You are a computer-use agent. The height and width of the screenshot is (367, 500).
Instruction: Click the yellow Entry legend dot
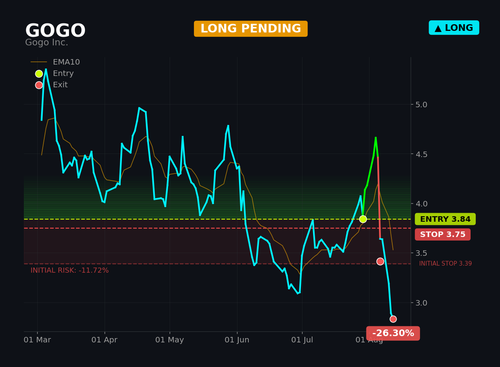[x=39, y=74]
